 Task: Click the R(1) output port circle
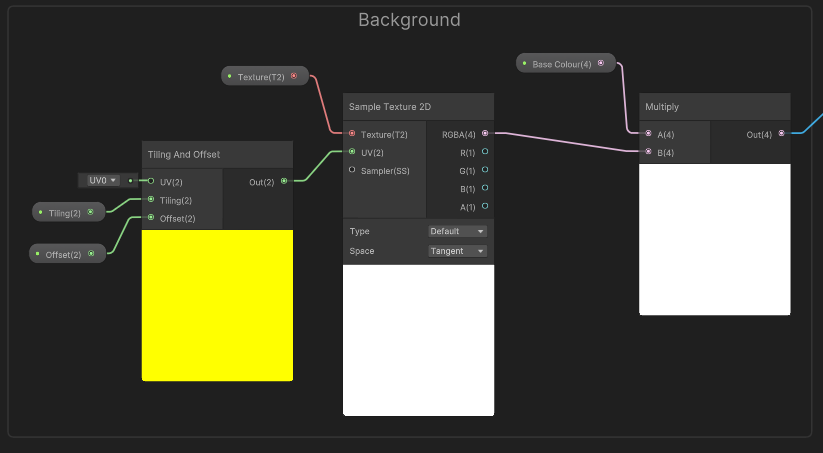click(485, 152)
